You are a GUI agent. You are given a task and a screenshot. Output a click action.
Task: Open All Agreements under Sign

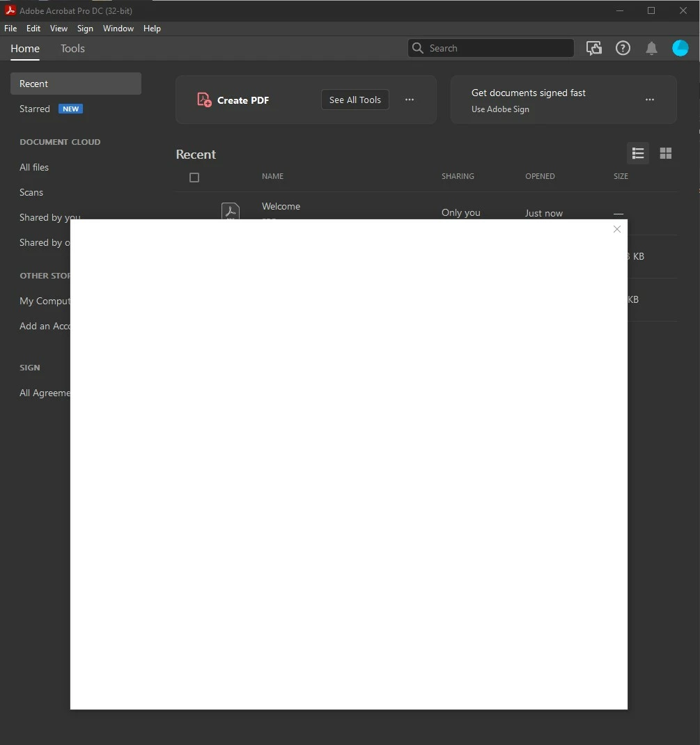click(45, 393)
